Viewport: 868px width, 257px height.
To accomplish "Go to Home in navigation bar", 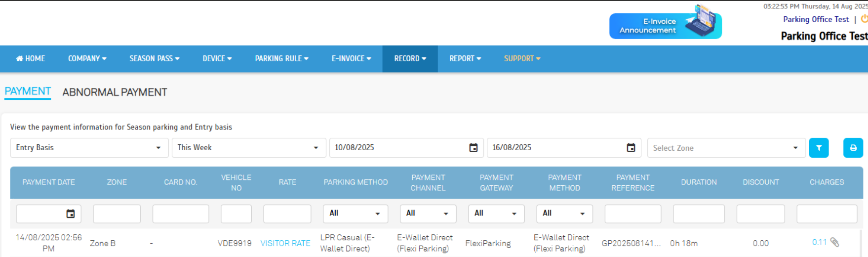I will point(31,59).
